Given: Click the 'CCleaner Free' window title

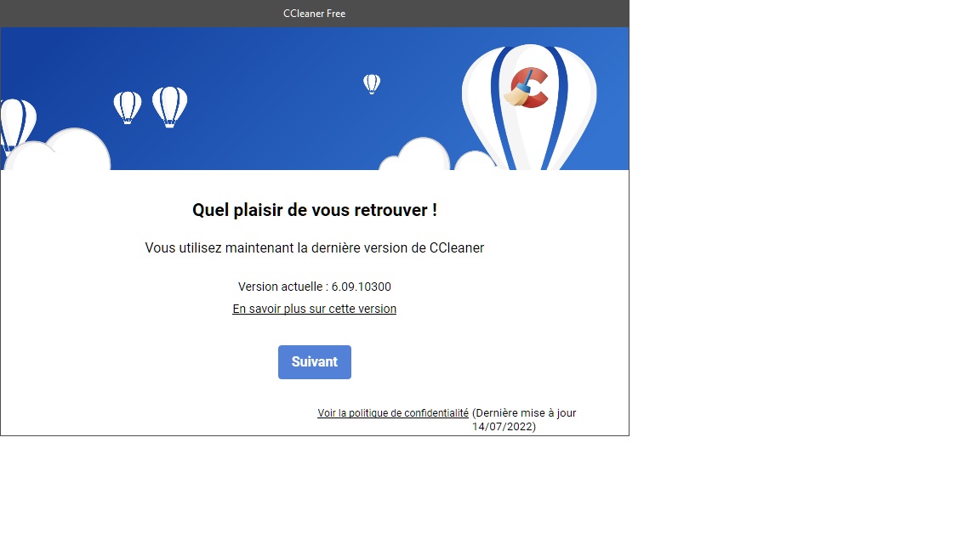Looking at the screenshot, I should pyautogui.click(x=315, y=13).
